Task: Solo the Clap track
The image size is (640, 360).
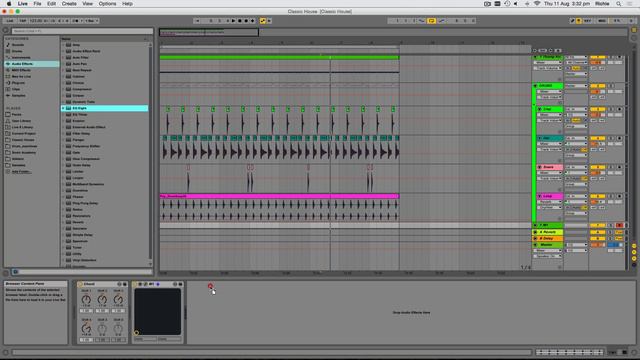Action: coord(611,109)
